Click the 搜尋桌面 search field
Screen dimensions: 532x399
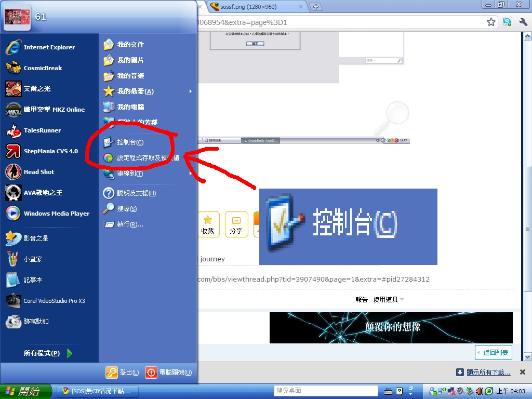326,391
